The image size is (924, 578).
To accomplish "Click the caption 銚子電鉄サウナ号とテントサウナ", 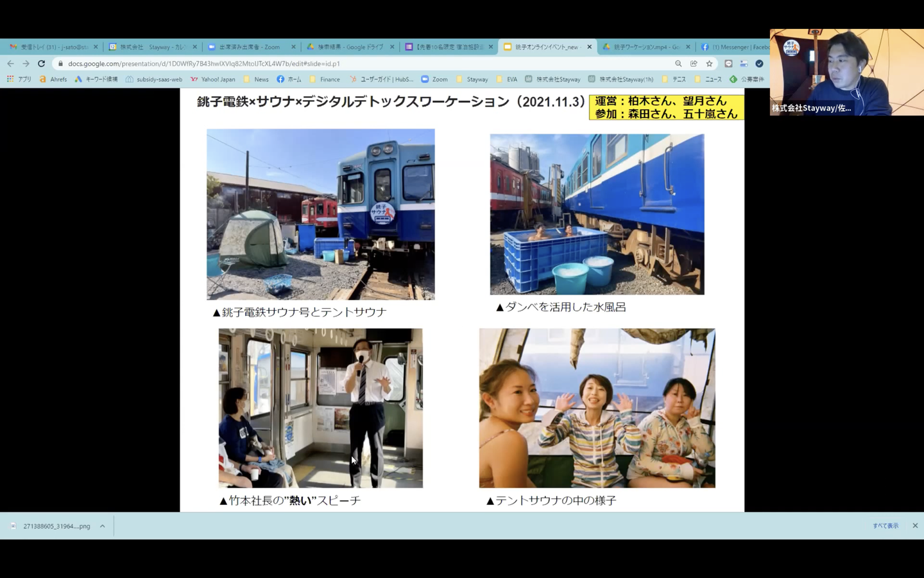I will coord(300,312).
